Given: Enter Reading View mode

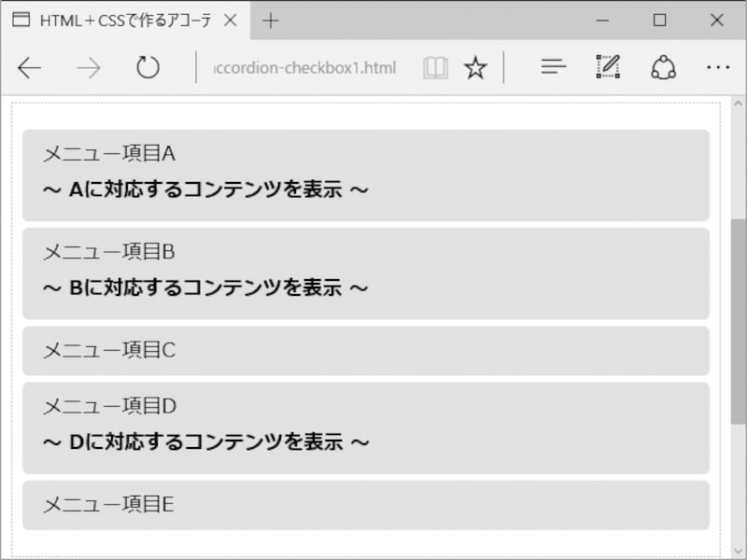Looking at the screenshot, I should point(434,67).
